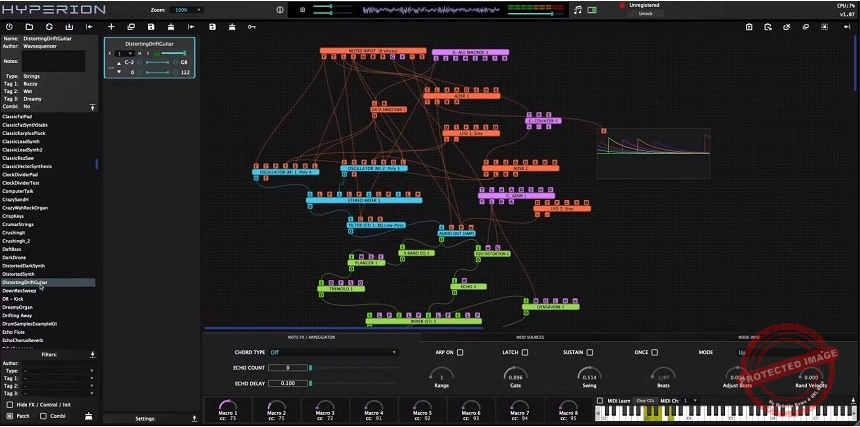Click the delete connection icon in node editor toolbar
Screen dimensions: 860x427
pos(787,27)
